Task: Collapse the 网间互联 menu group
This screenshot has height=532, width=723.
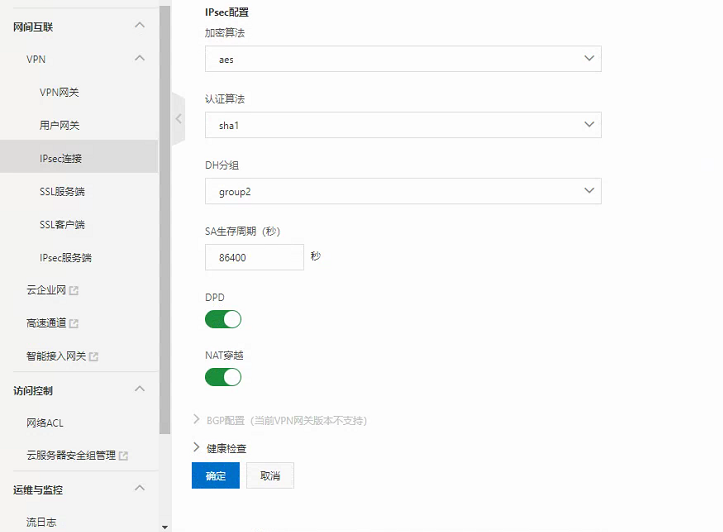Action: [x=139, y=25]
